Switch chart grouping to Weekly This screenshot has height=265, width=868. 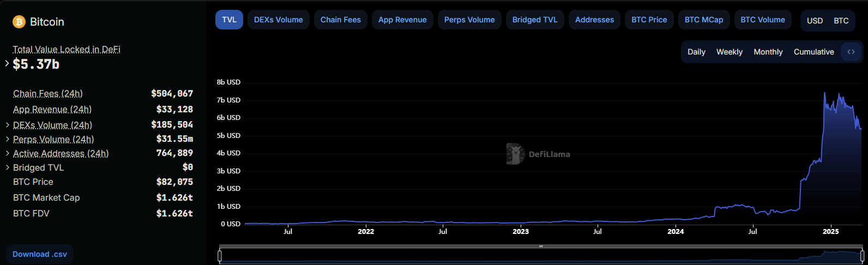(x=729, y=52)
